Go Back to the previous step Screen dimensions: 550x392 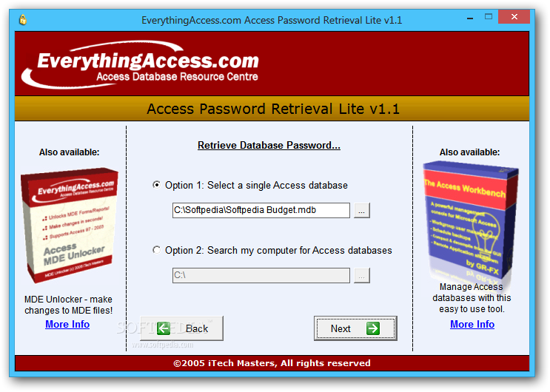click(181, 328)
